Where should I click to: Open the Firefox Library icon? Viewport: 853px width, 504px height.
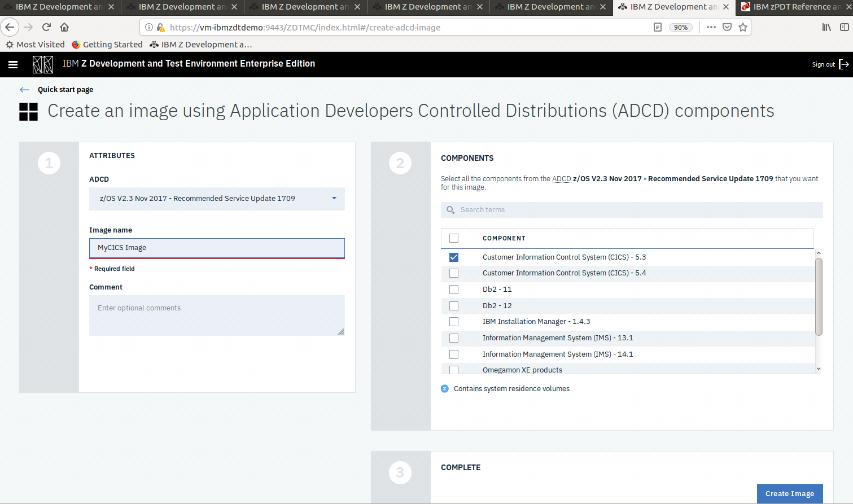[x=826, y=27]
